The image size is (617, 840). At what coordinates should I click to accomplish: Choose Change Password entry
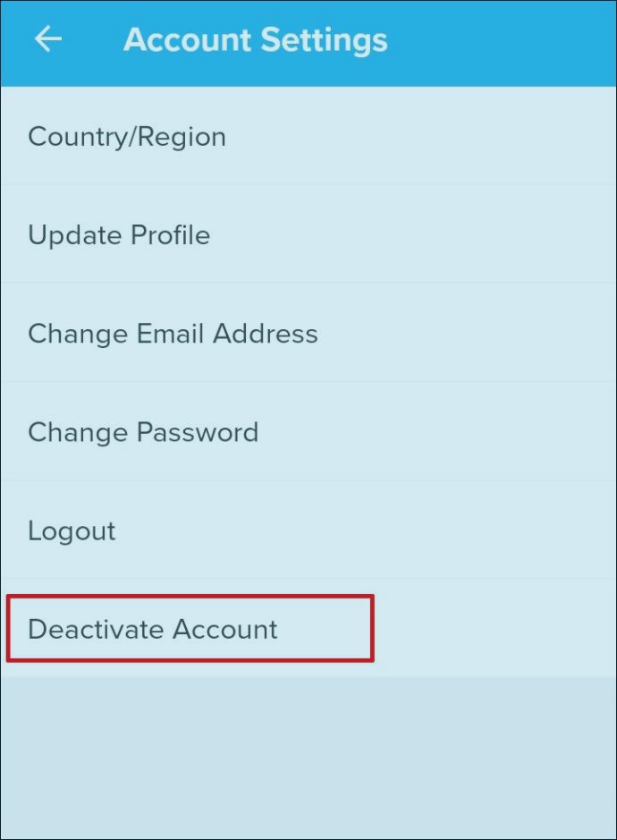143,432
